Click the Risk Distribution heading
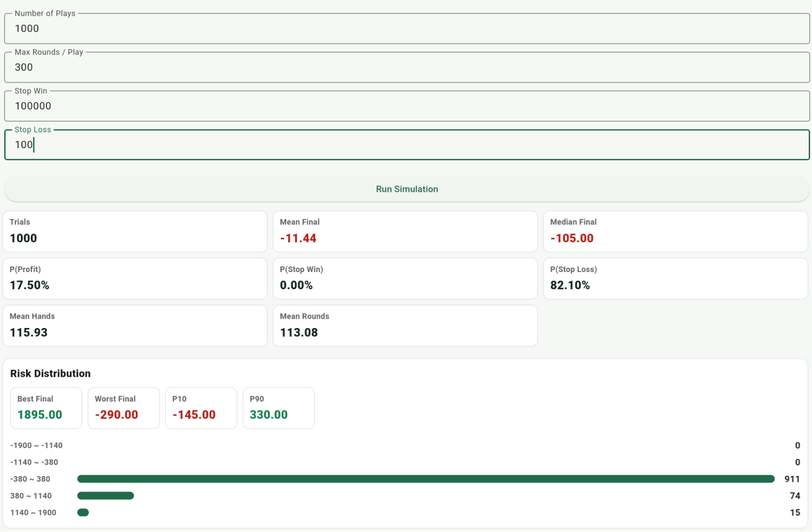 [x=50, y=374]
